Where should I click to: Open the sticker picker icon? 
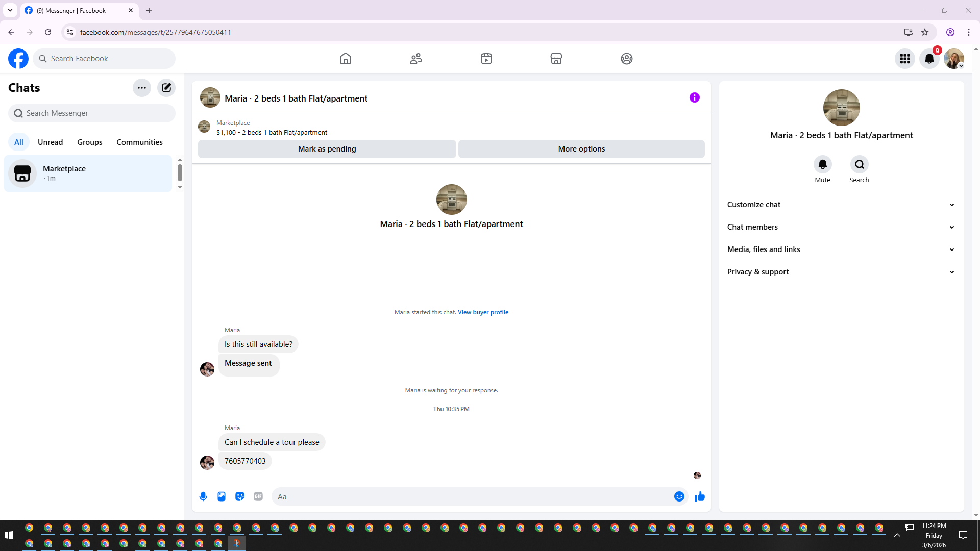tap(240, 496)
